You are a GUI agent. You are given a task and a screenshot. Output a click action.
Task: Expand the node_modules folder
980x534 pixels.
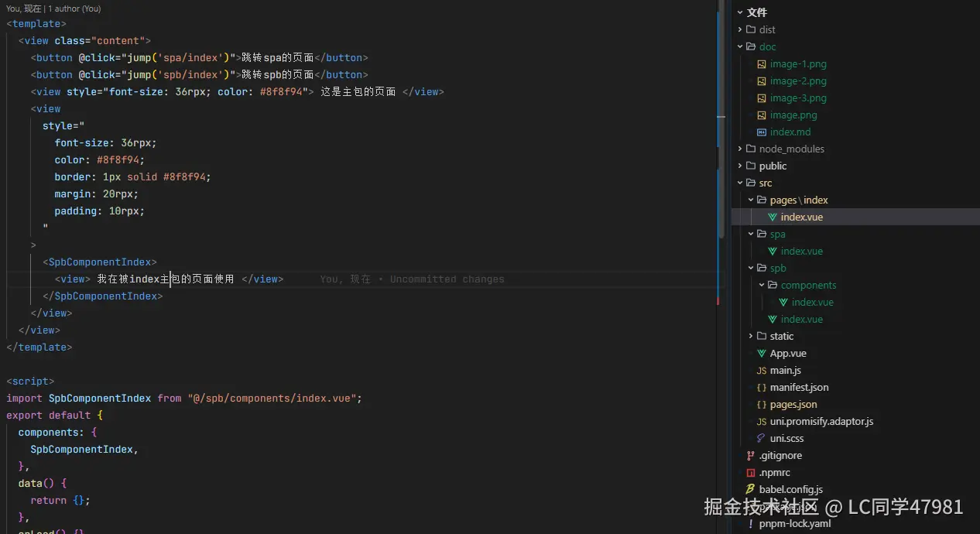pos(740,149)
